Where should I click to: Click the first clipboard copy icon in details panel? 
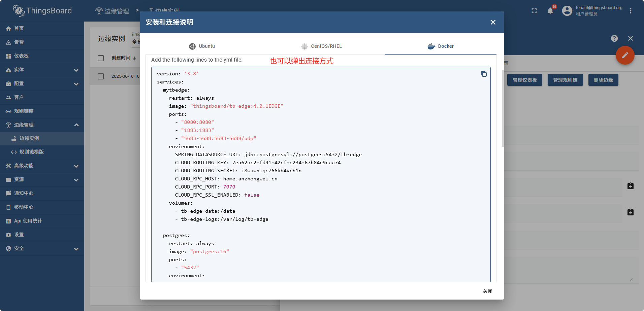point(631,186)
